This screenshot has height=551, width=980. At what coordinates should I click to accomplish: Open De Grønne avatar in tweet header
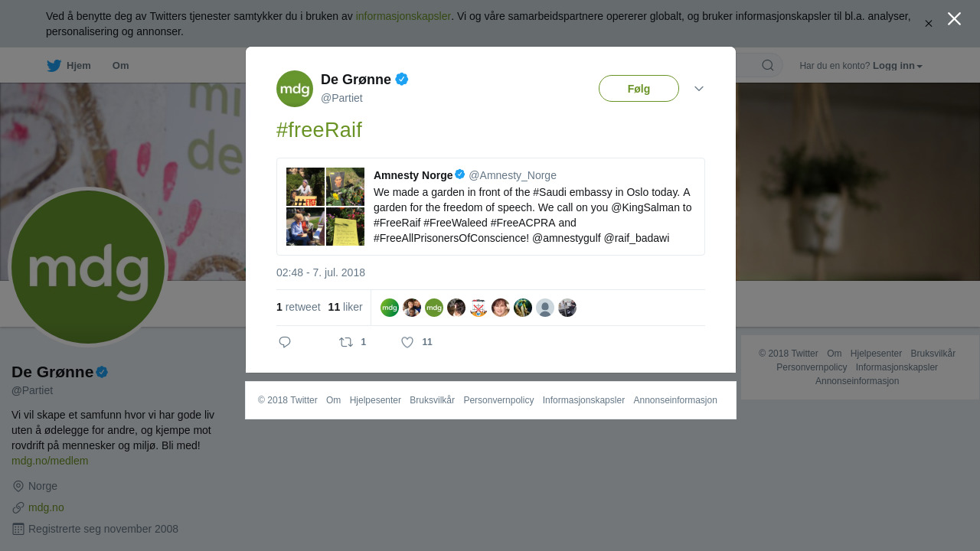point(295,89)
